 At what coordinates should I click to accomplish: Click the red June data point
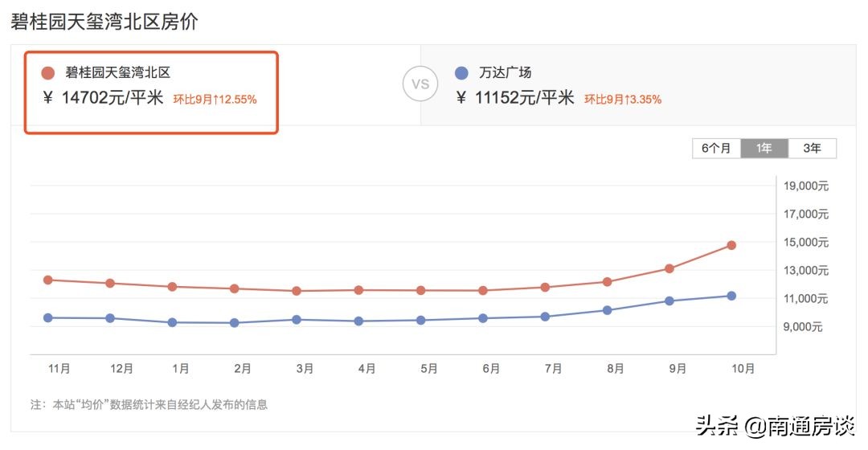coord(483,290)
